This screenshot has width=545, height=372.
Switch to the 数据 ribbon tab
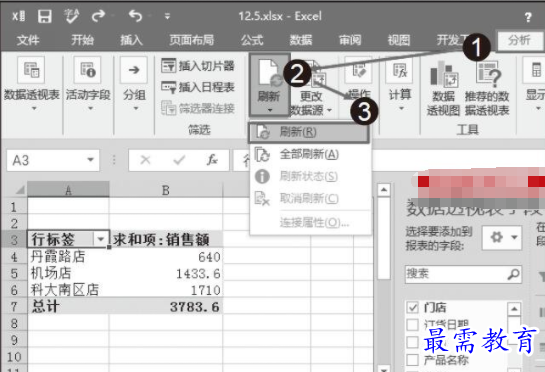pyautogui.click(x=301, y=40)
